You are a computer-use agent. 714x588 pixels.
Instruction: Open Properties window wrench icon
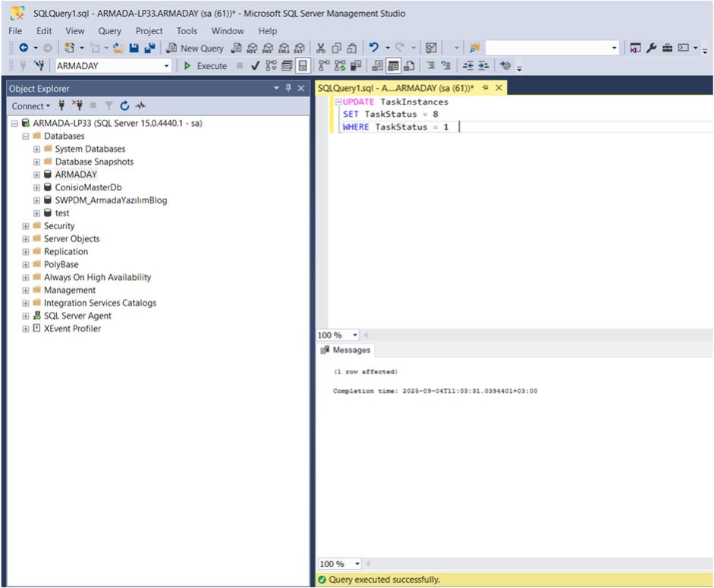[x=651, y=48]
